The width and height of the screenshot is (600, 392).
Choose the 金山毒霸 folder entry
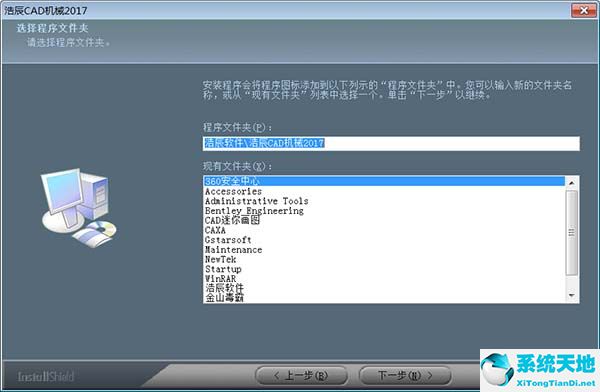(x=384, y=298)
